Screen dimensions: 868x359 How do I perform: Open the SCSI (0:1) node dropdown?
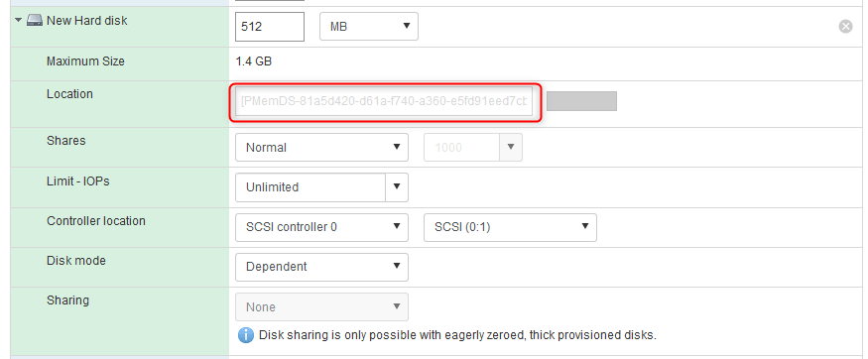coord(510,227)
